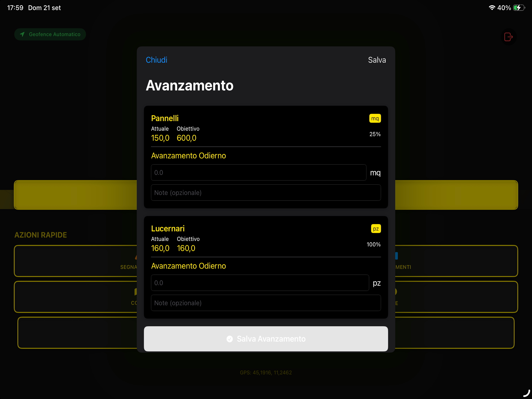
Task: Select the Pannelli heading
Action: tap(165, 118)
